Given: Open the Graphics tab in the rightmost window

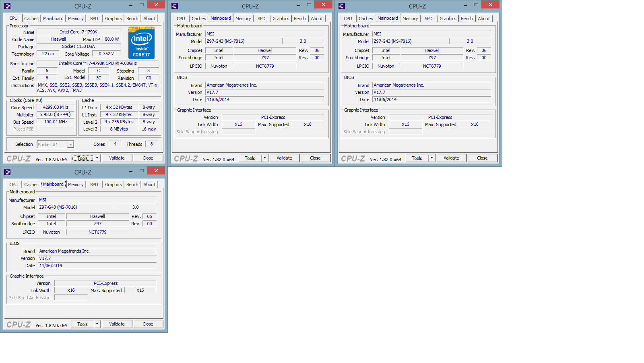Looking at the screenshot, I should coord(448,19).
